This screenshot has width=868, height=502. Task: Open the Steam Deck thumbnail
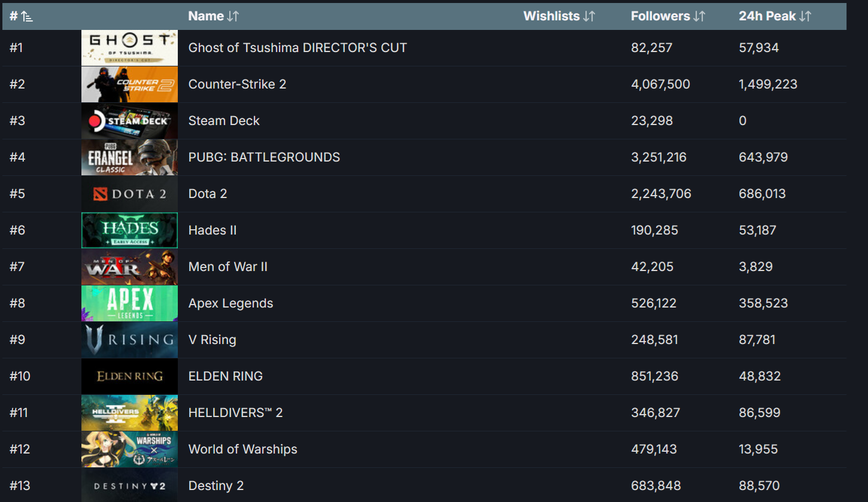(x=129, y=121)
